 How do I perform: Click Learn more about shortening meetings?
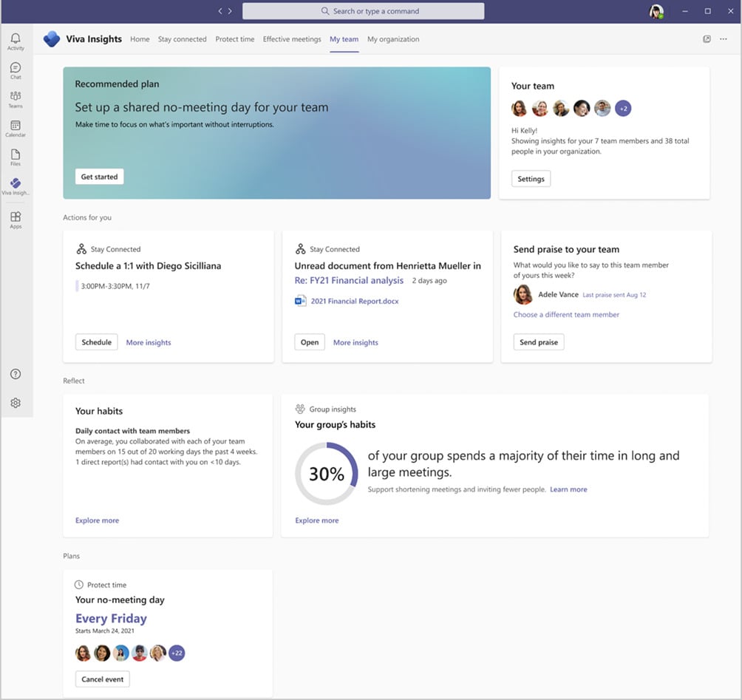pyautogui.click(x=568, y=489)
